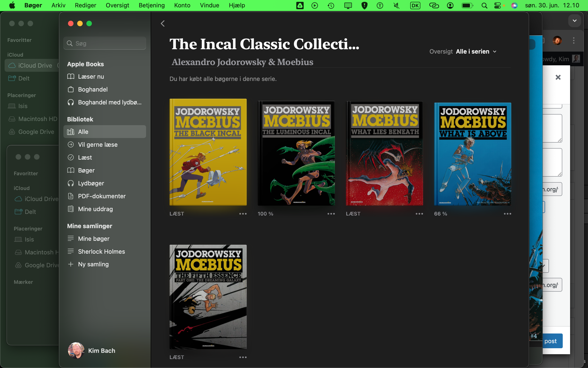
Task: Open Sherlock Holmes collection
Action: pyautogui.click(x=105, y=251)
